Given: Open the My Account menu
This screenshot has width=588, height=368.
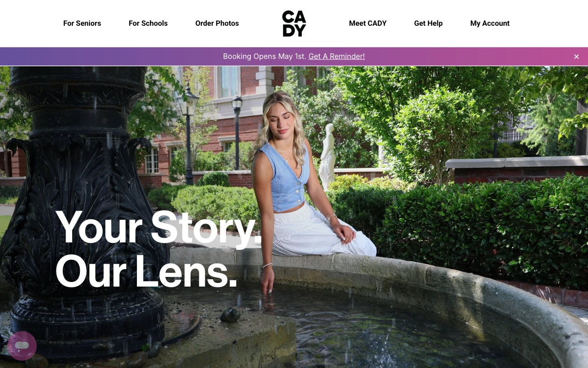Looking at the screenshot, I should point(490,23).
